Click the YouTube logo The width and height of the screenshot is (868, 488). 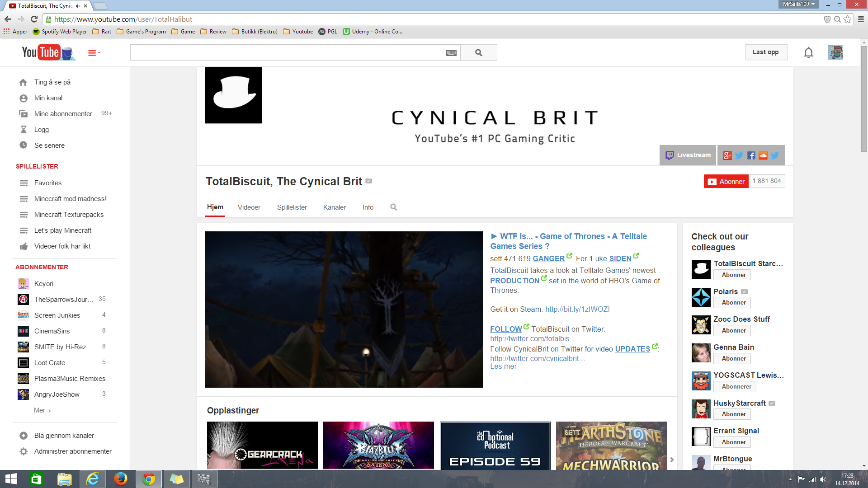[47, 52]
